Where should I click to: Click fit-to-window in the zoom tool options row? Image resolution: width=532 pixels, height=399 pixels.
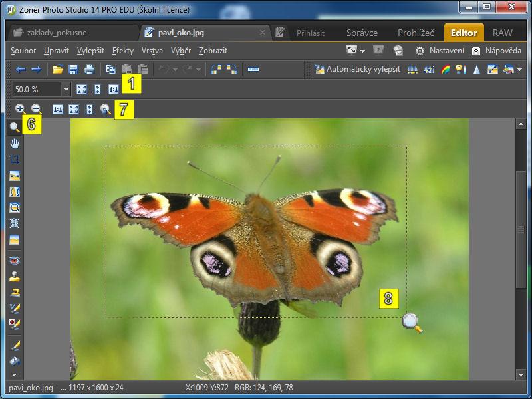[74, 109]
